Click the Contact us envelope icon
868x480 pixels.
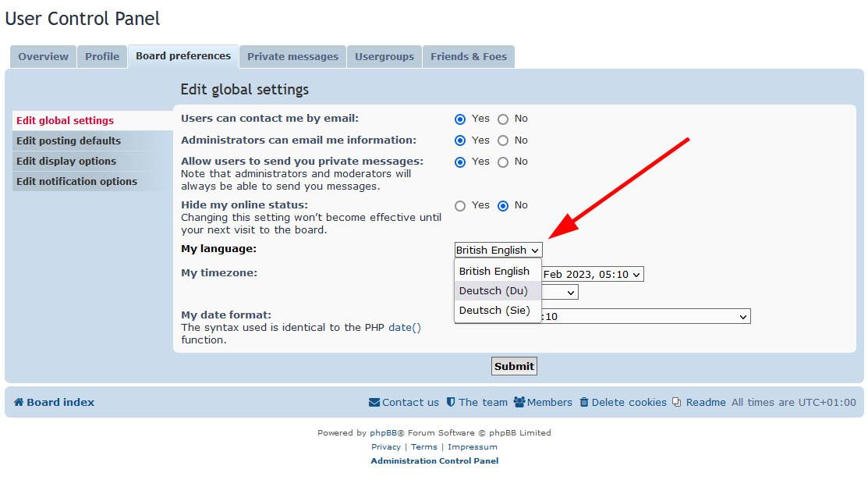[374, 403]
